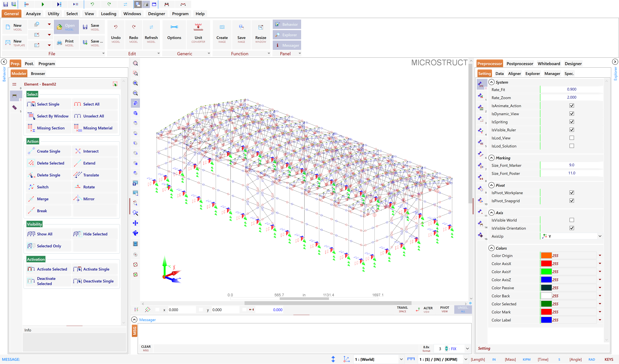
Task: Click the Explorer panel button
Action: click(287, 35)
